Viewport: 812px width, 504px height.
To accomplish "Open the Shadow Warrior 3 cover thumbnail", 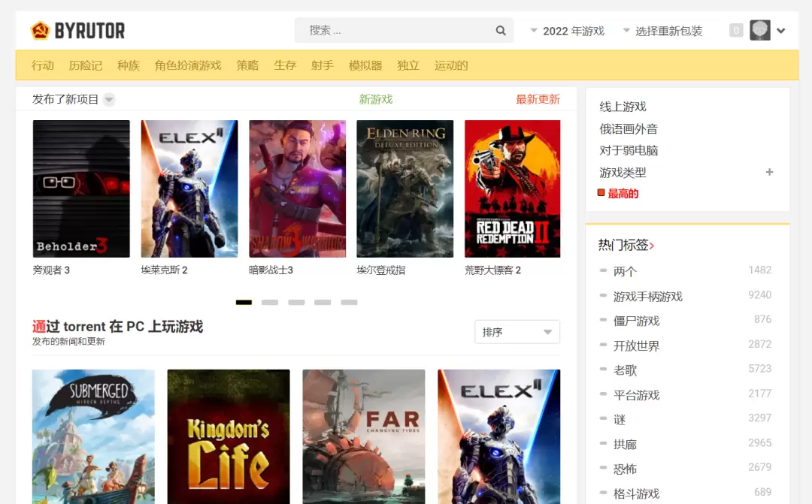I will click(x=297, y=189).
